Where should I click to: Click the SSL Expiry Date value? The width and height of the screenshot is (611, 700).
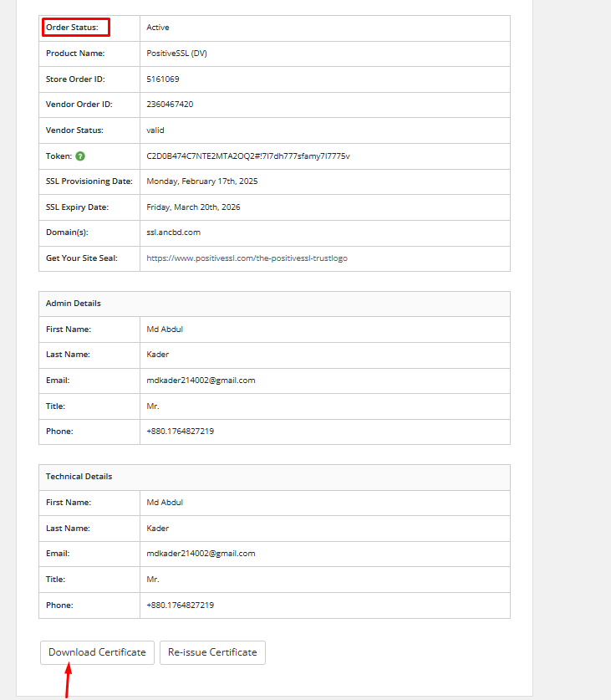click(193, 207)
